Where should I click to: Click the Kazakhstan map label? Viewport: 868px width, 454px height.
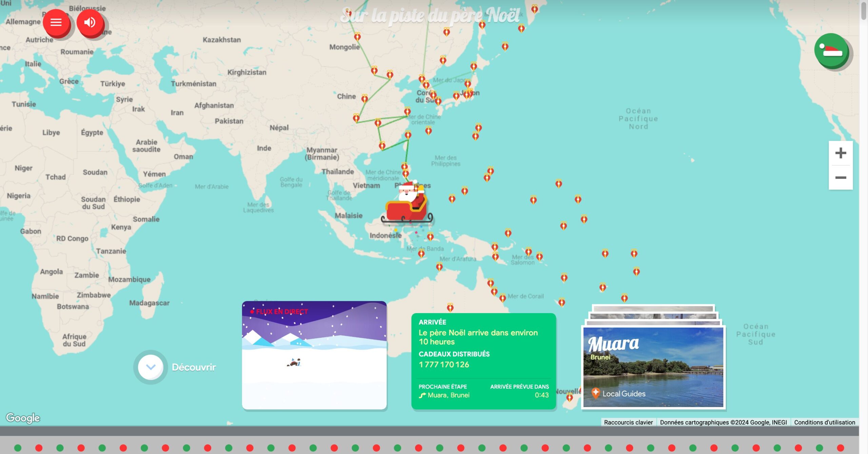tap(222, 40)
